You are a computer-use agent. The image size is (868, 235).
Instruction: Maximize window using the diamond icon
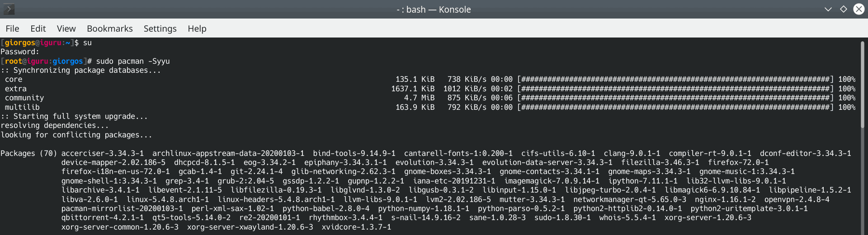pyautogui.click(x=844, y=9)
